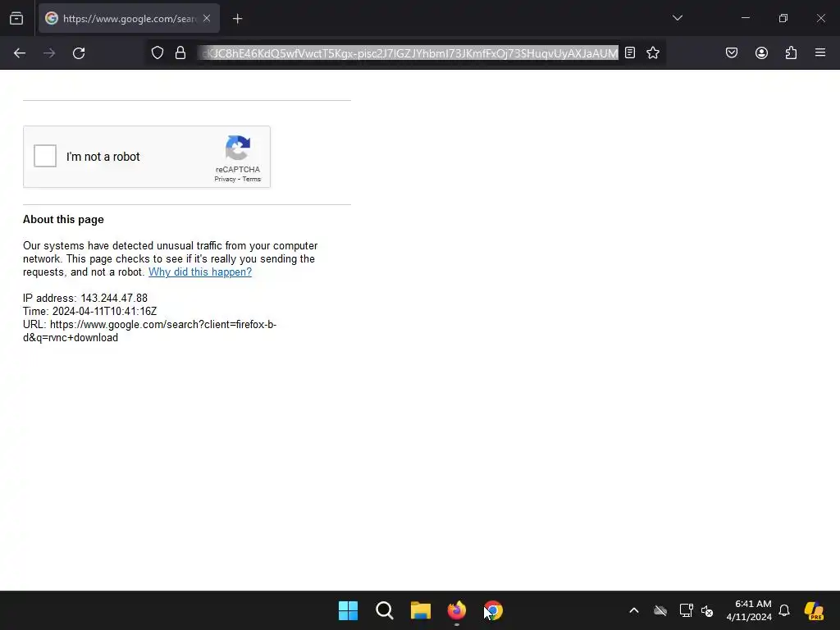The image size is (840, 630).
Task: Open network display tray icon
Action: (687, 610)
